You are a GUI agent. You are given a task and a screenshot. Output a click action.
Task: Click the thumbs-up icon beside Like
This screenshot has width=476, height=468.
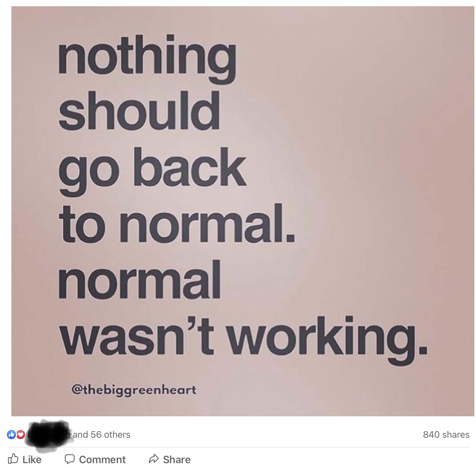click(13, 459)
